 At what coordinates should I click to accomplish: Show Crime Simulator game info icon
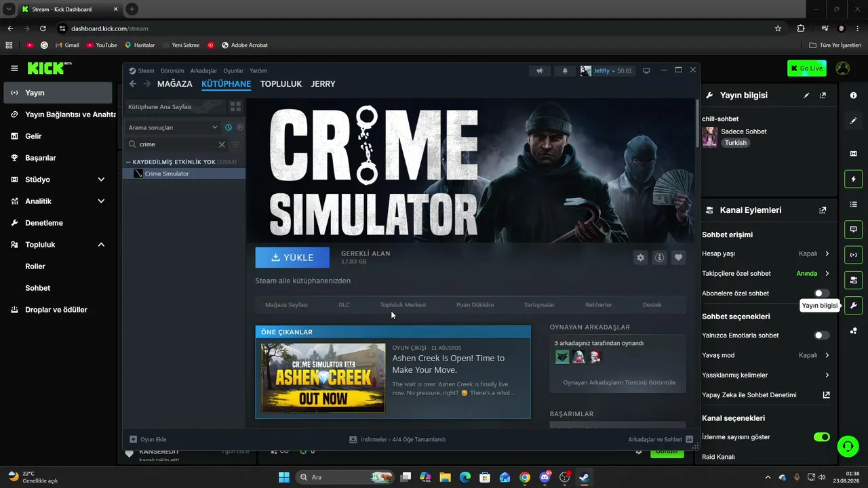659,258
